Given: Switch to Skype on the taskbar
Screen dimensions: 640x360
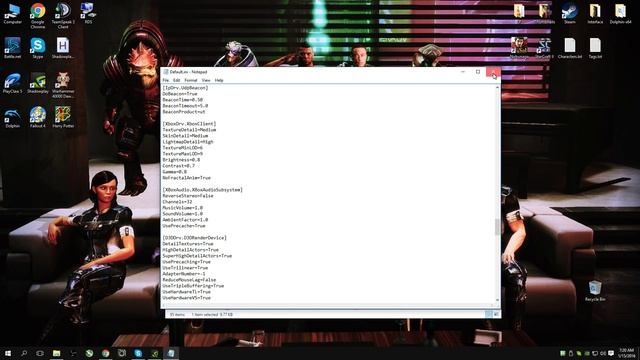Looking at the screenshot, I should click(x=138, y=353).
